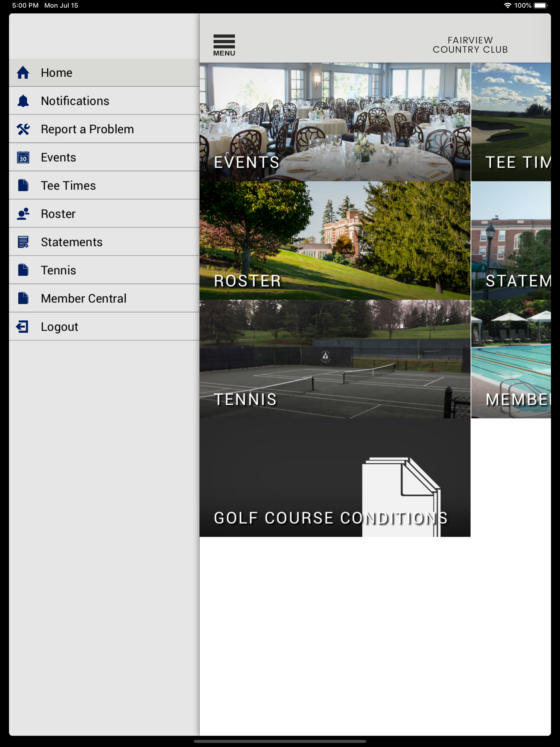The height and width of the screenshot is (747, 560).
Task: Click the Events calendar icon
Action: (x=23, y=157)
